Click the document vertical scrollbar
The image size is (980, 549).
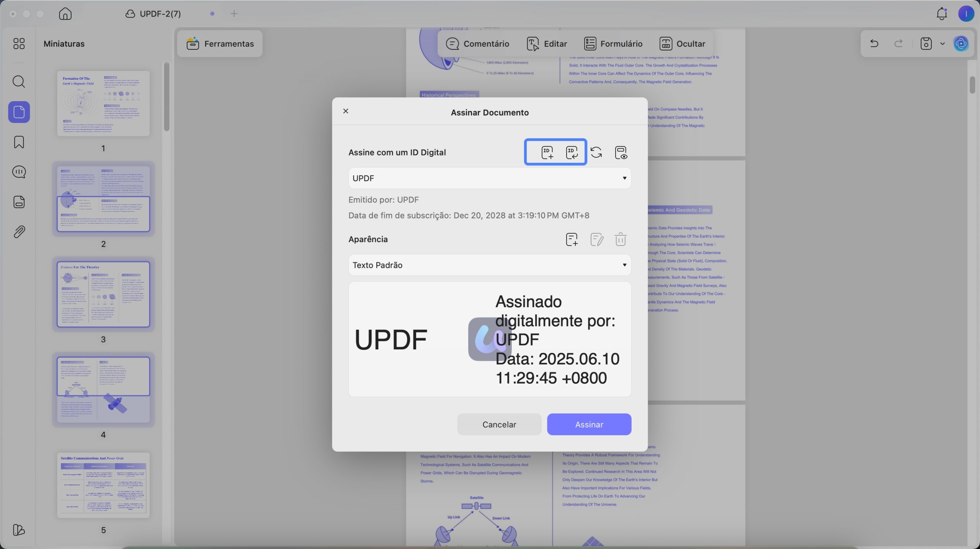[x=972, y=85]
